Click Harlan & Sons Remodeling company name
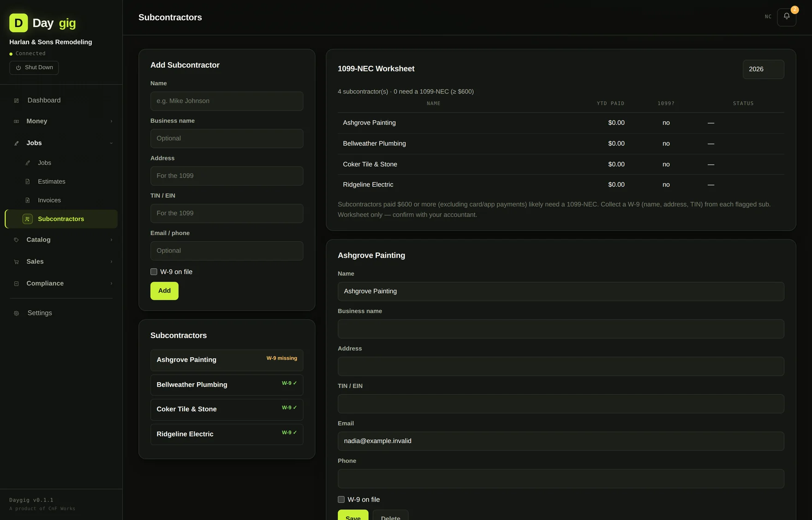Viewport: 812px width, 520px height. [x=51, y=42]
